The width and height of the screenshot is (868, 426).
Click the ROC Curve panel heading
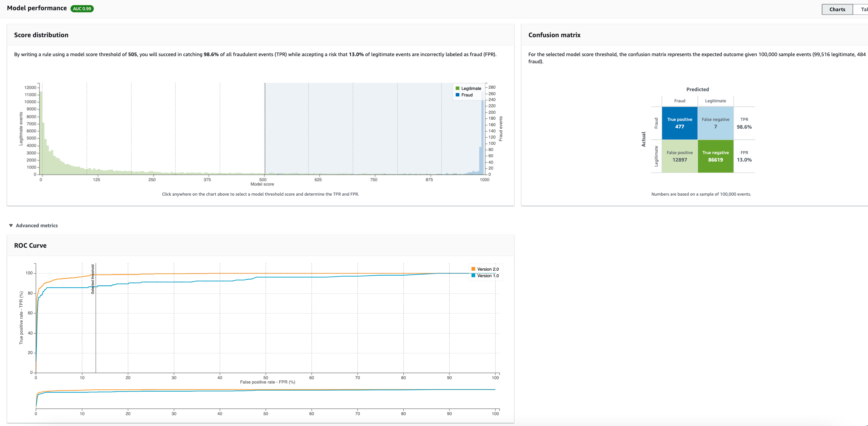(30, 246)
